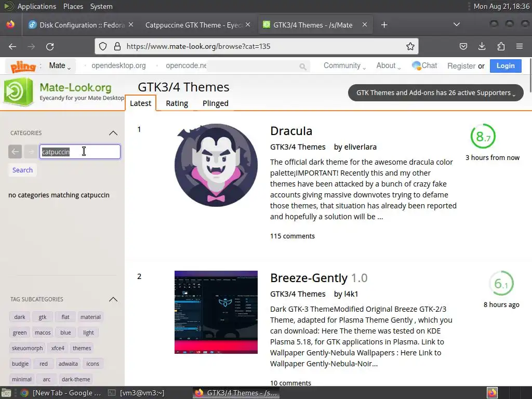
Task: Click the category search input field
Action: click(x=80, y=152)
